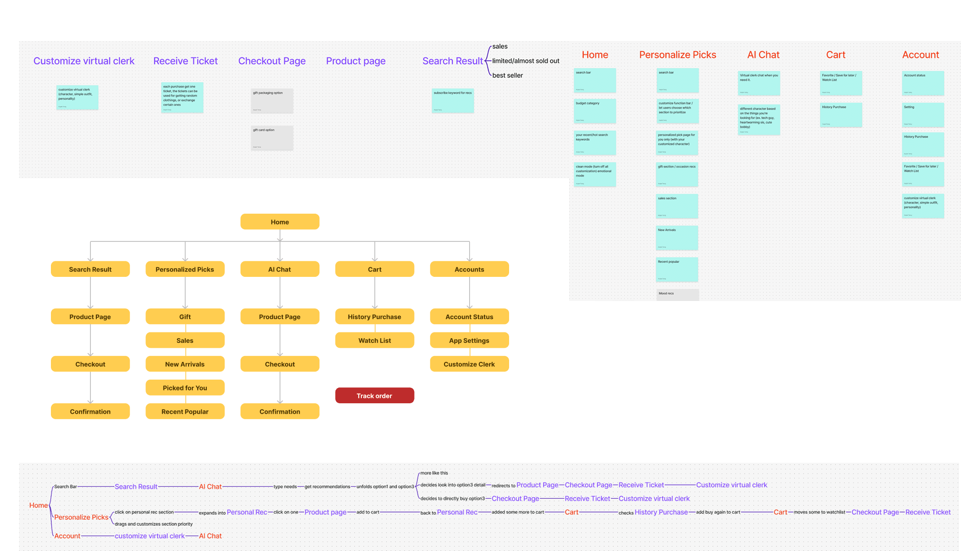Select the budget category sticky note
Screen dimensions: 980x551
[x=595, y=111]
